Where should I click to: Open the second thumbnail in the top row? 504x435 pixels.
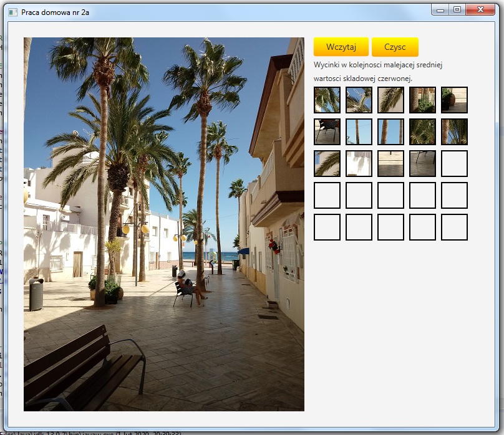359,100
